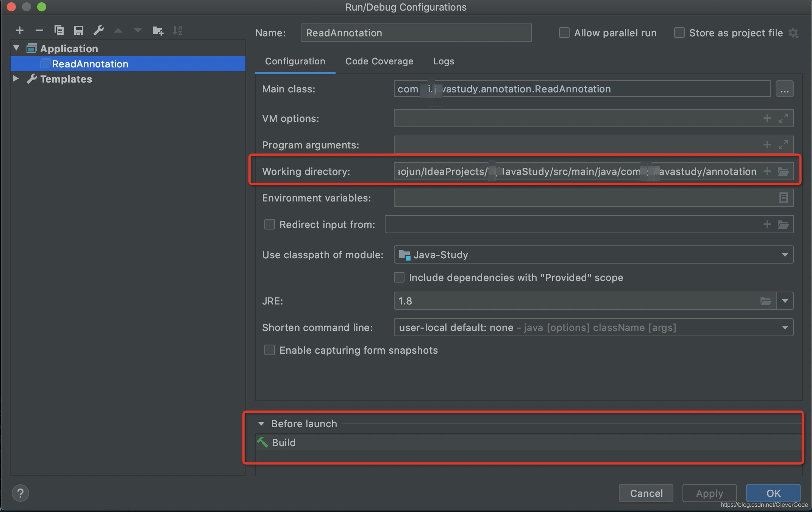Enable Redirect input from checkbox
This screenshot has height=512, width=812.
[269, 224]
